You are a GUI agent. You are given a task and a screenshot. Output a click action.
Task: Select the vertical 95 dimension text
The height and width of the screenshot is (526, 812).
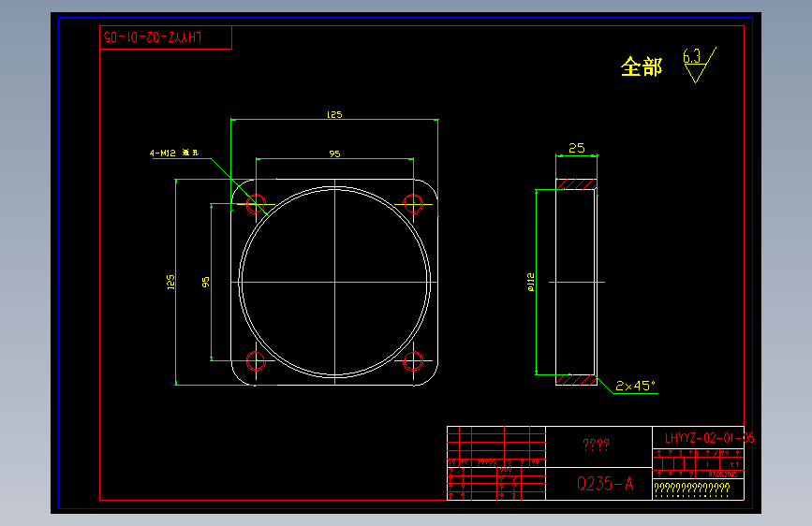click(x=206, y=282)
